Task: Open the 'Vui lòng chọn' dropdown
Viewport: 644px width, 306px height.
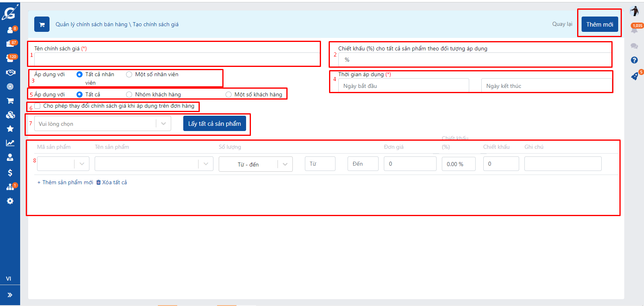Action: (x=102, y=124)
